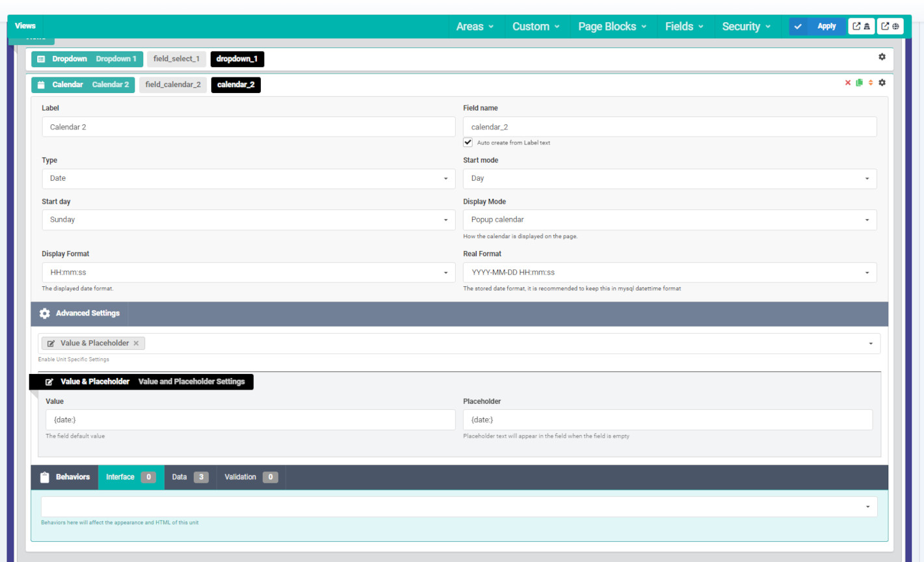Image resolution: width=924 pixels, height=562 pixels.
Task: Click the orange sort arrows on Calendar 2
Action: [870, 83]
